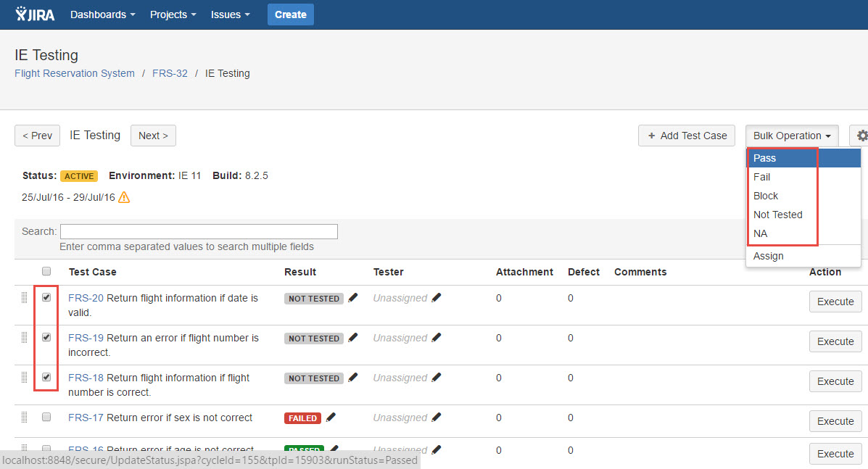Viewport: 868px width, 469px height.
Task: Uncheck the FRS-20 test case checkbox
Action: [46, 297]
